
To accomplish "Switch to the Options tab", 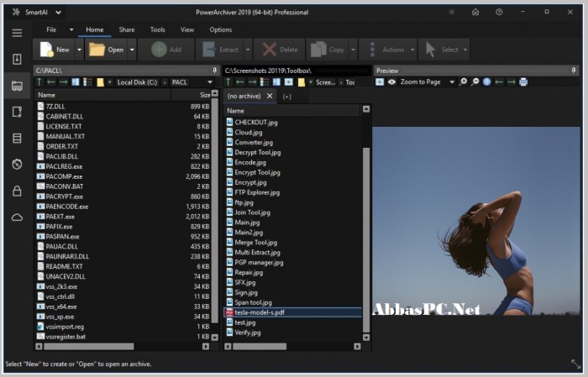I will [x=220, y=29].
